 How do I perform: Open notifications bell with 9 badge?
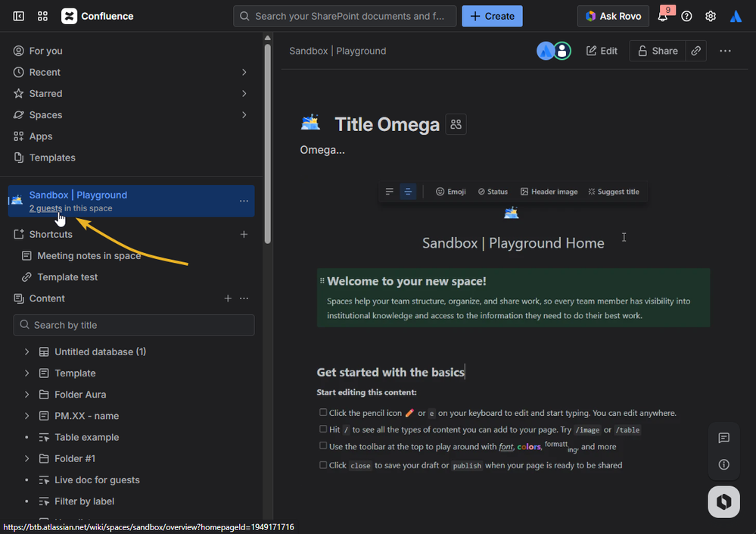[663, 16]
